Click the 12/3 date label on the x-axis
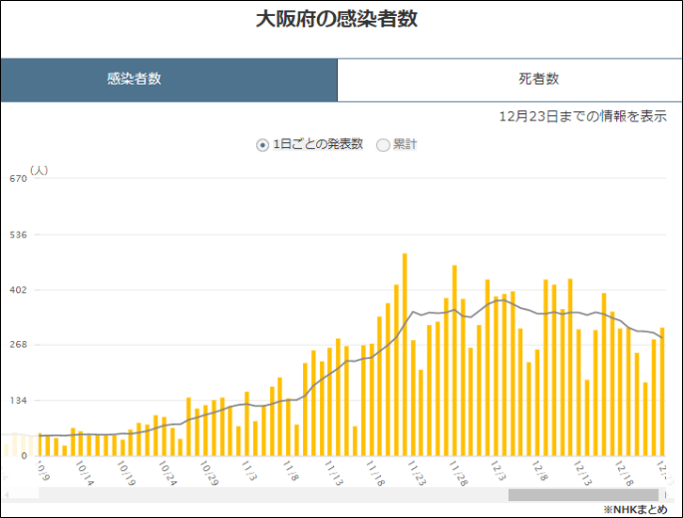The width and height of the screenshot is (683, 518). (x=498, y=471)
